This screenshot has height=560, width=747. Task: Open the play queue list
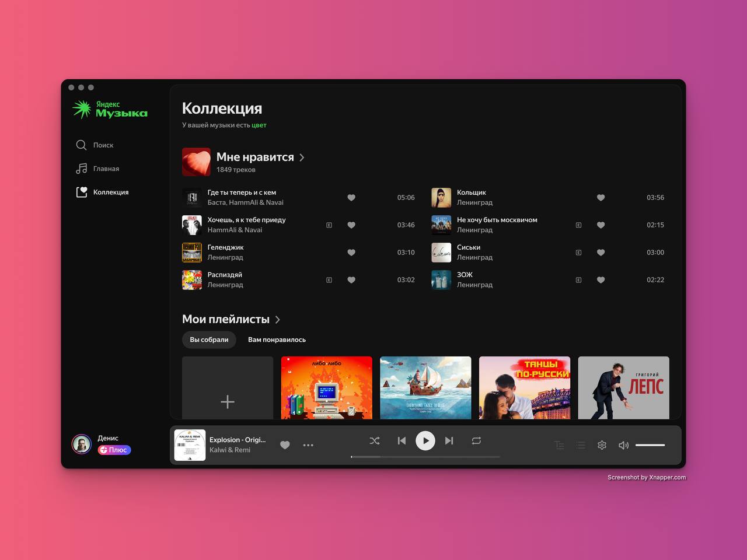pos(581,445)
